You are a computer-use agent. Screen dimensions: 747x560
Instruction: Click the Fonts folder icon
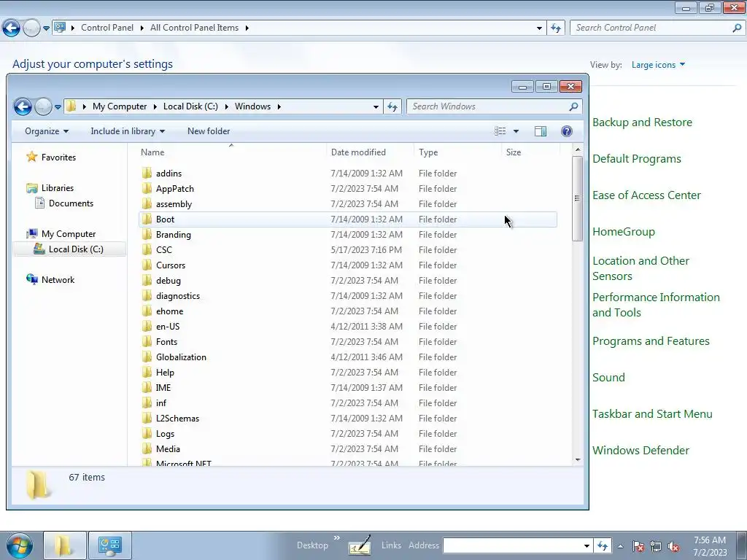tap(147, 341)
